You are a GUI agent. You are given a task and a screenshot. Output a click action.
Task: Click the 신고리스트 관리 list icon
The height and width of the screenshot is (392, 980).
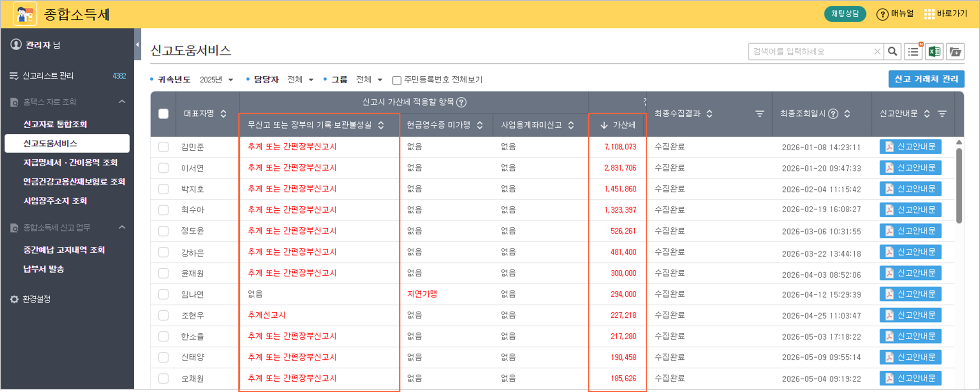[14, 76]
